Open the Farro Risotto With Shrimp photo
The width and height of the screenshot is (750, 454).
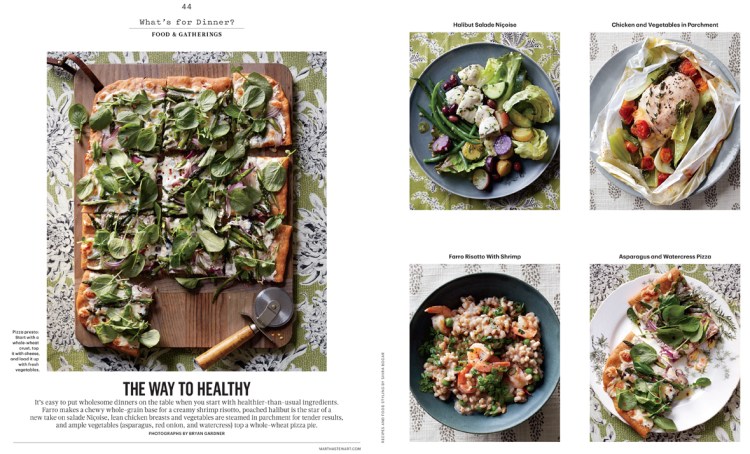pyautogui.click(x=485, y=353)
